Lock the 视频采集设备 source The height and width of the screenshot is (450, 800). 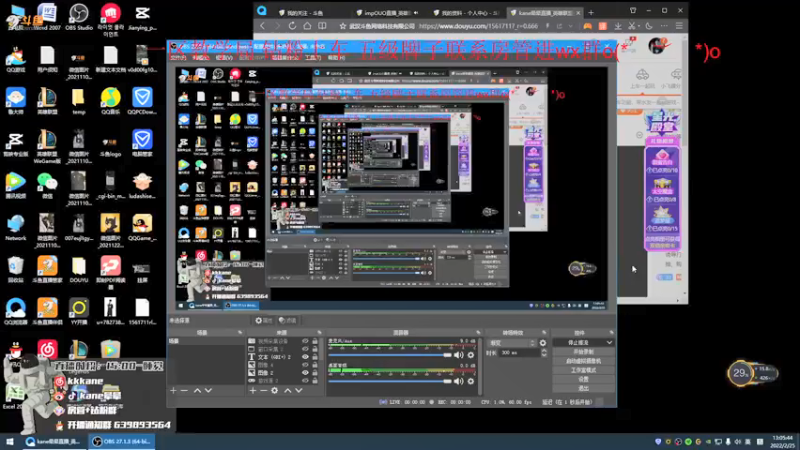(x=315, y=341)
